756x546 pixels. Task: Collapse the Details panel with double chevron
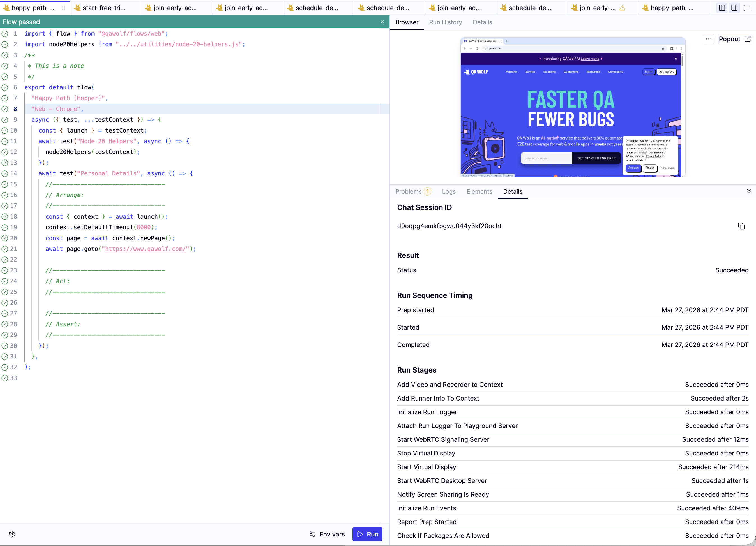(749, 191)
